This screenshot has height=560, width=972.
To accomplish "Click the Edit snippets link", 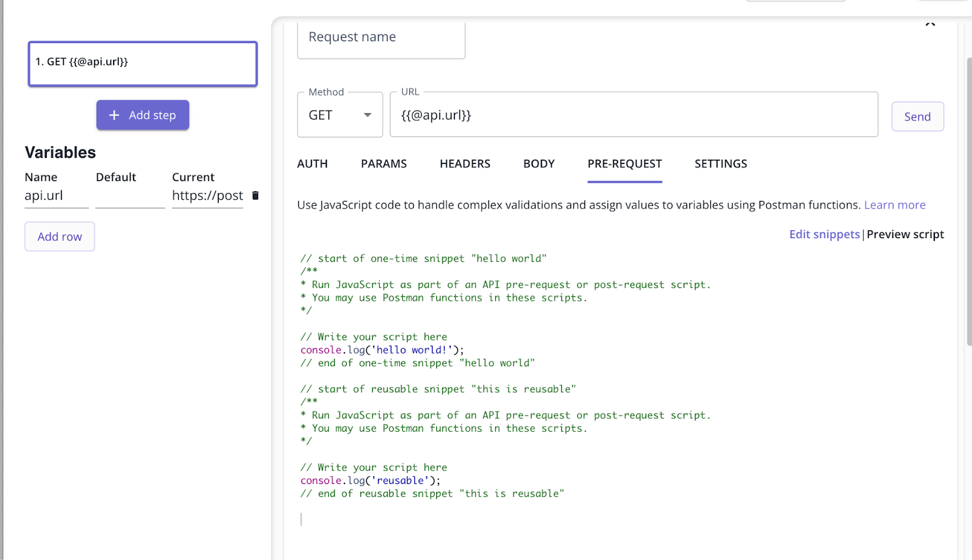I will pyautogui.click(x=824, y=234).
